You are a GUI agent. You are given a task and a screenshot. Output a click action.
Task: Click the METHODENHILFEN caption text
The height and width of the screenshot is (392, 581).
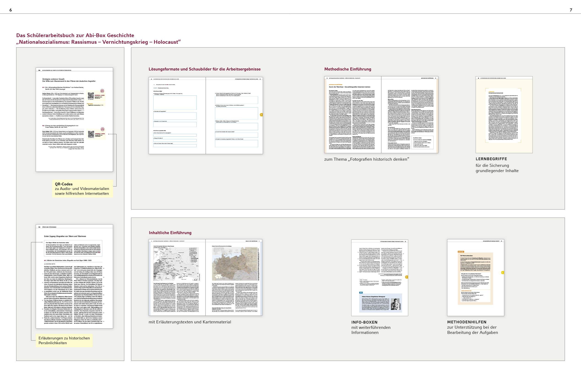[467, 322]
